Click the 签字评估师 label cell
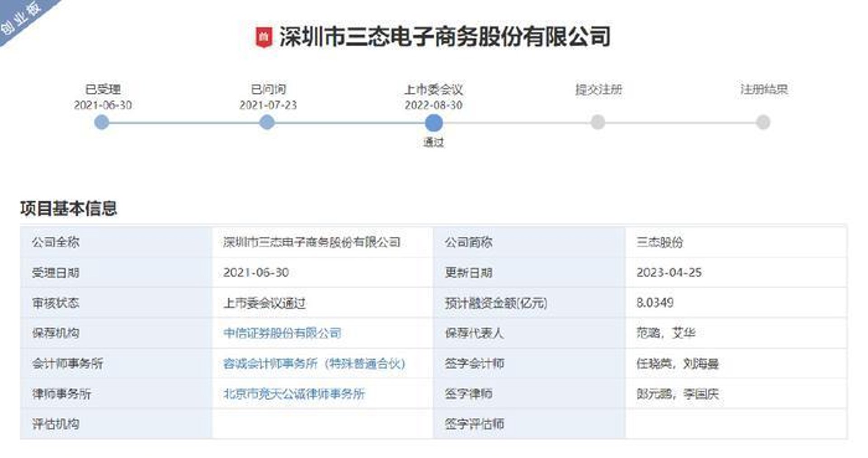The width and height of the screenshot is (868, 458). pos(529,424)
